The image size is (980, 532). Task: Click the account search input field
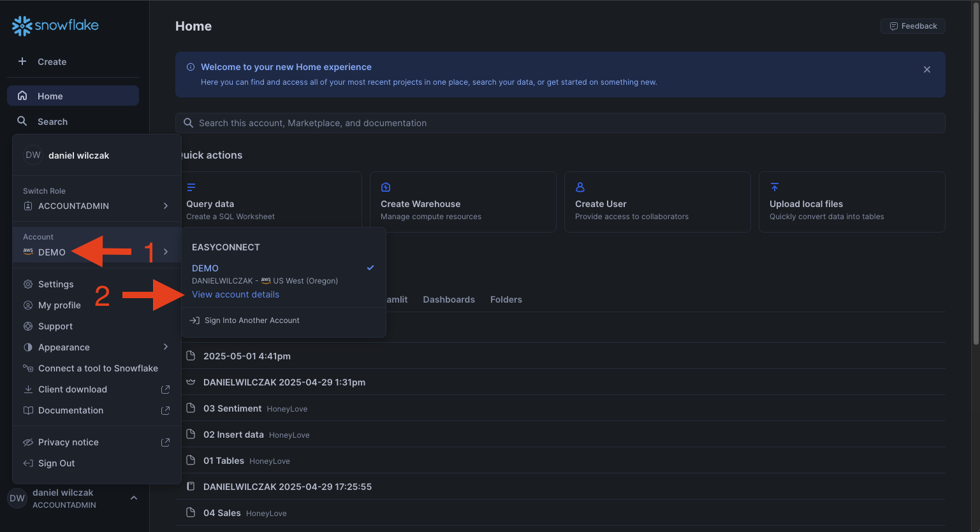click(561, 123)
